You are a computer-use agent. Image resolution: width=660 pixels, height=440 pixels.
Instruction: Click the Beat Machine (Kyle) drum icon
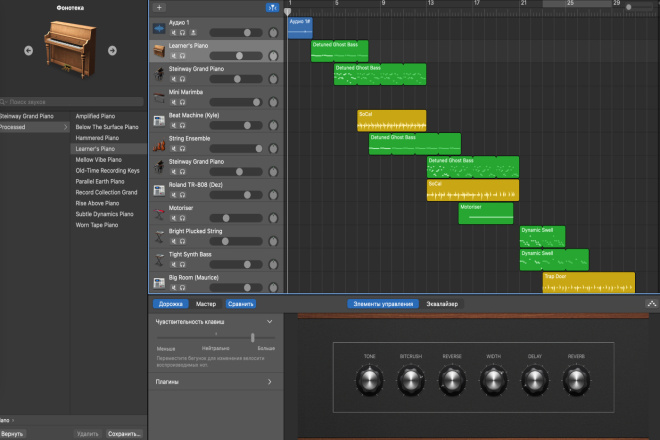click(159, 121)
